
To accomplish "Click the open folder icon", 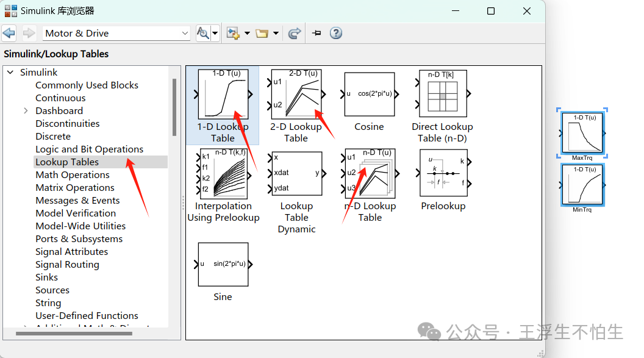I will point(262,34).
